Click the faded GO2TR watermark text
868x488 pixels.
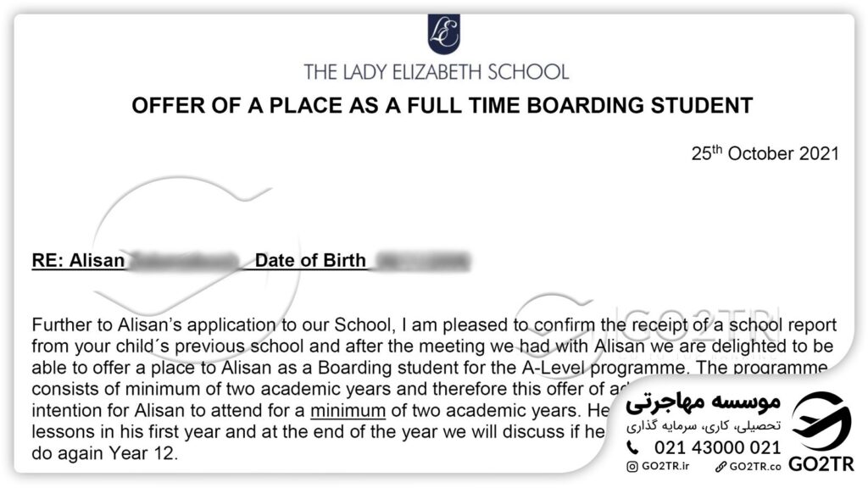point(702,324)
